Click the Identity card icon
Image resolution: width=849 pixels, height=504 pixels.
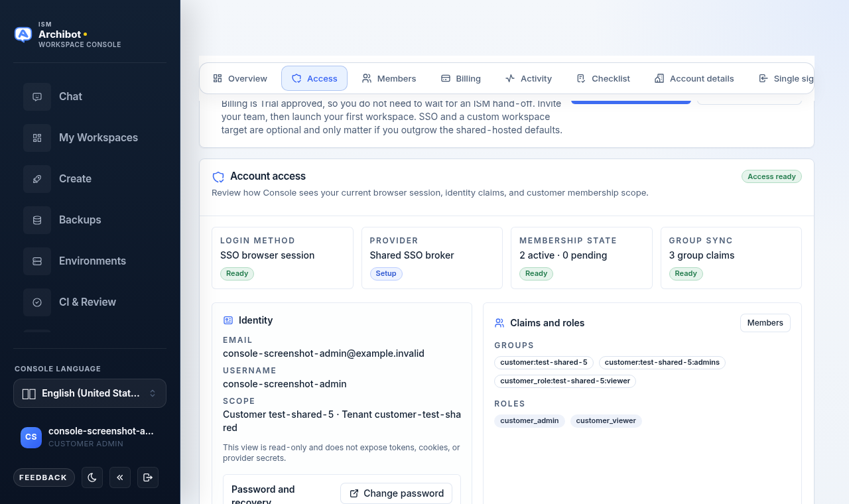pos(228,320)
